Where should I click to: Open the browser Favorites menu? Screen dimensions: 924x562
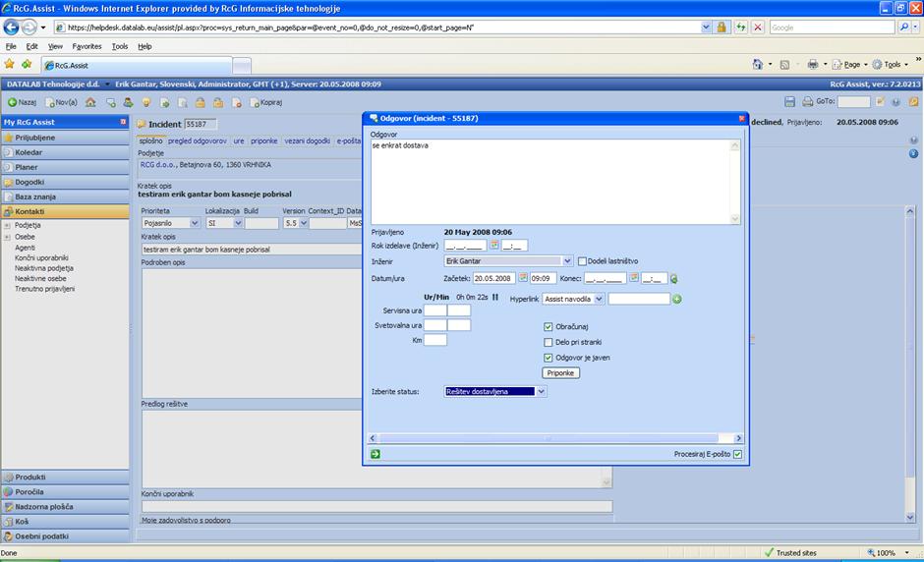(x=87, y=46)
